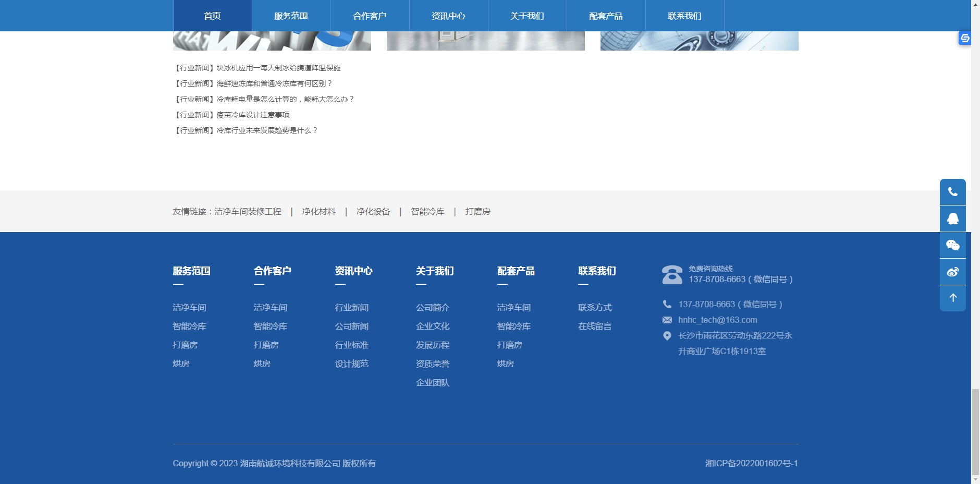Click the 净化材料 friendly link
Screen dimensions: 980x484
click(x=318, y=211)
